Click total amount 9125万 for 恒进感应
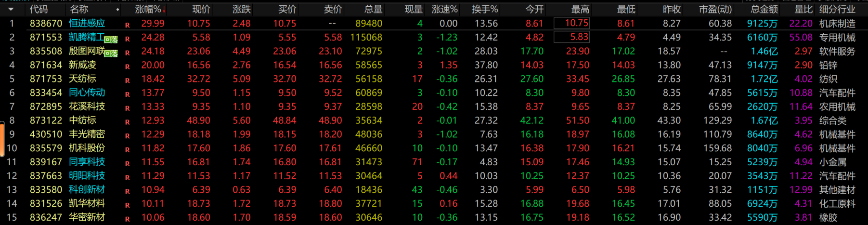 point(762,24)
